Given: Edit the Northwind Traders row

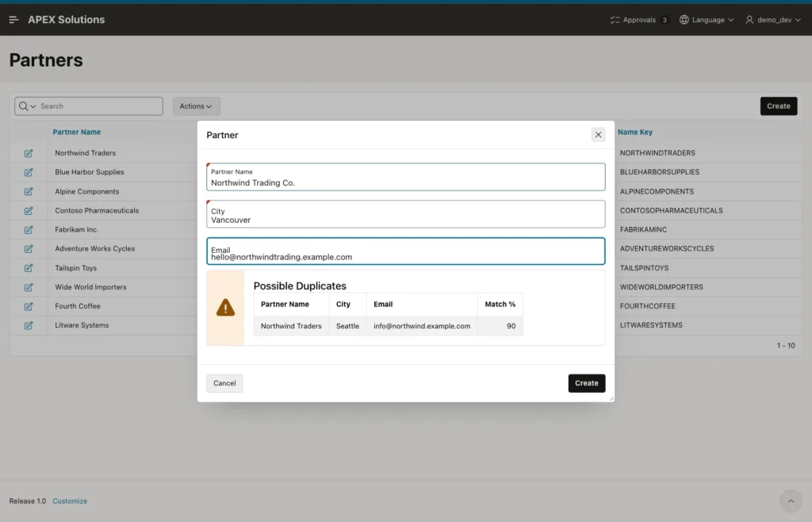Looking at the screenshot, I should [x=29, y=153].
